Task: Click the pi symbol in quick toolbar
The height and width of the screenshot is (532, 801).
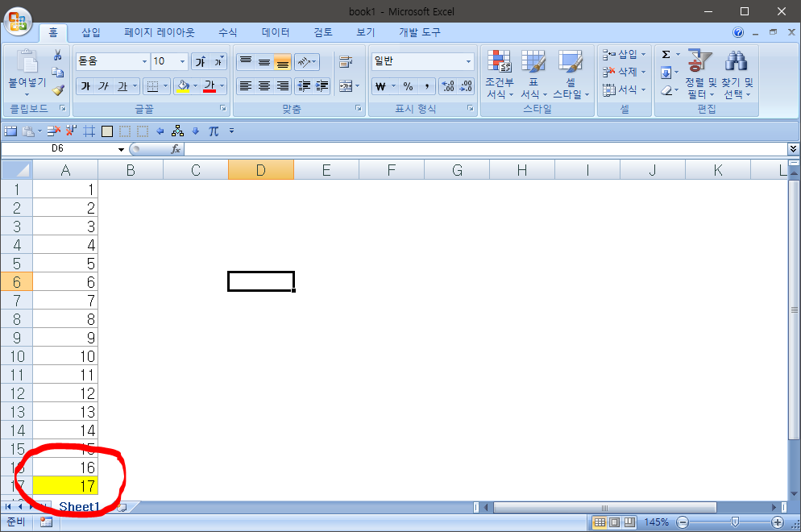Action: (214, 131)
